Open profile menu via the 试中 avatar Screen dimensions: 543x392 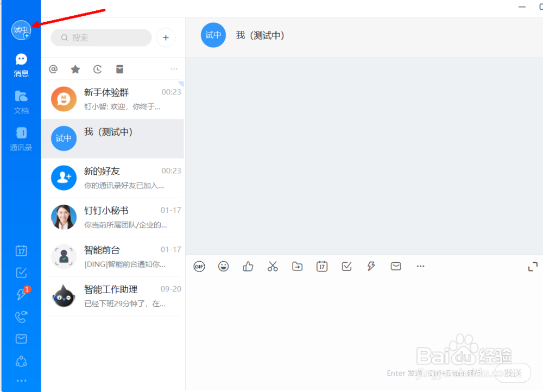pos(21,30)
